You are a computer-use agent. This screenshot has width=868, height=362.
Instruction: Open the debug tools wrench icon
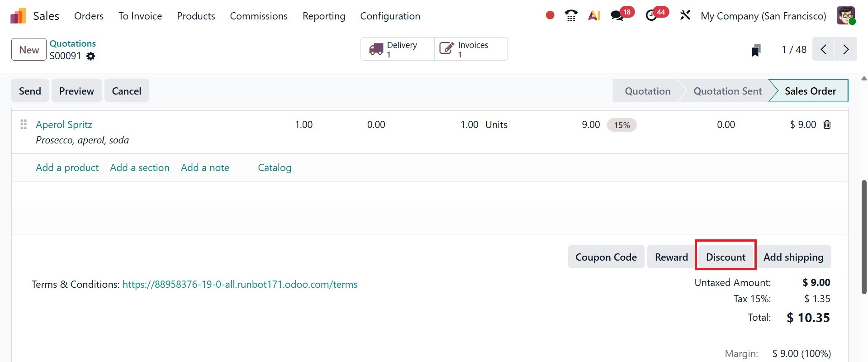tap(685, 16)
